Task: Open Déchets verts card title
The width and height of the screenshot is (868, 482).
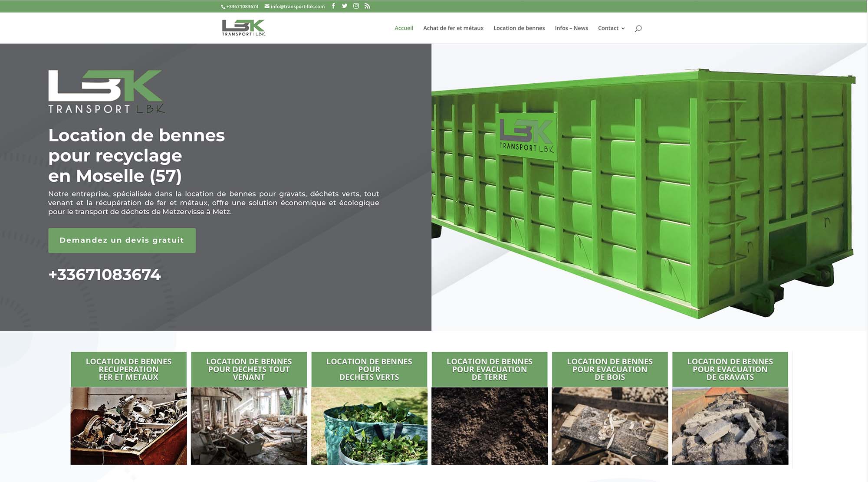Action: point(369,369)
